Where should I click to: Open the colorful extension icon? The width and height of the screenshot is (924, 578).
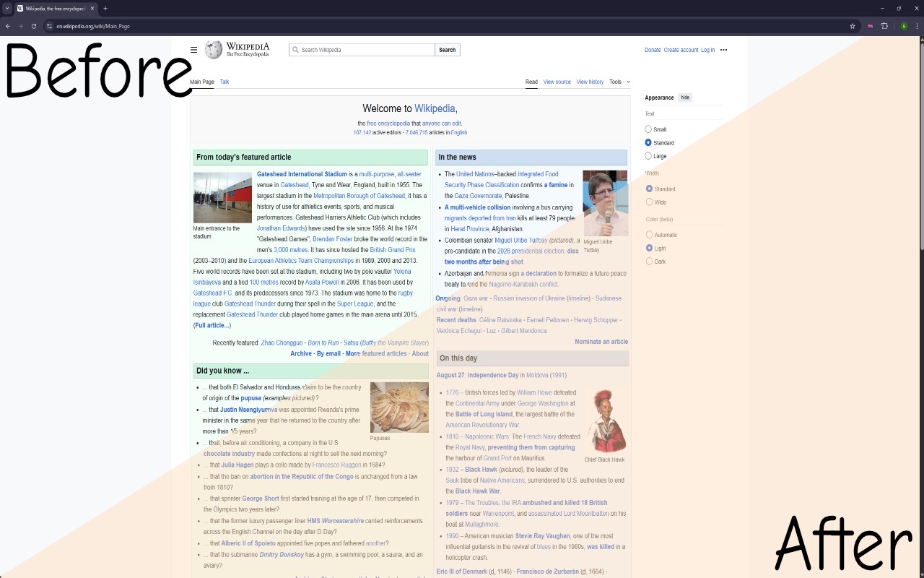871,26
